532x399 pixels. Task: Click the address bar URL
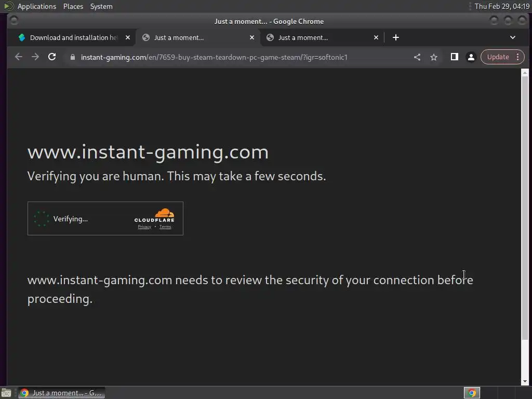214,57
